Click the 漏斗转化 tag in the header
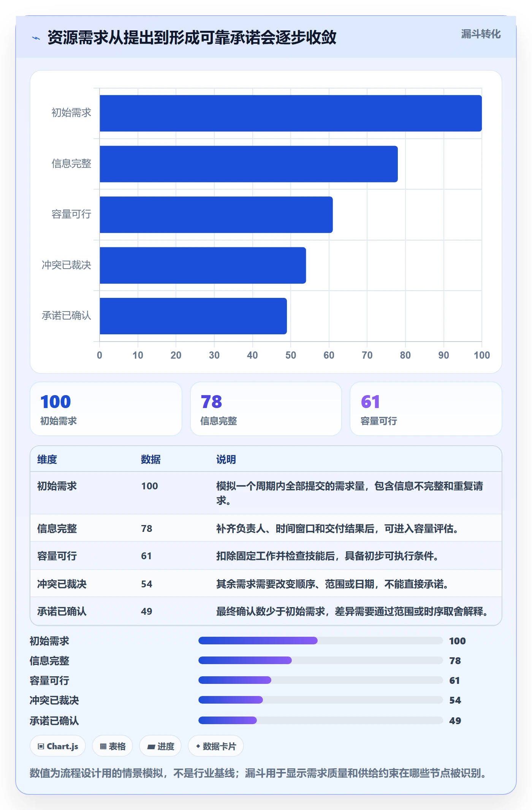Screen dimensions: 532x810 481,34
